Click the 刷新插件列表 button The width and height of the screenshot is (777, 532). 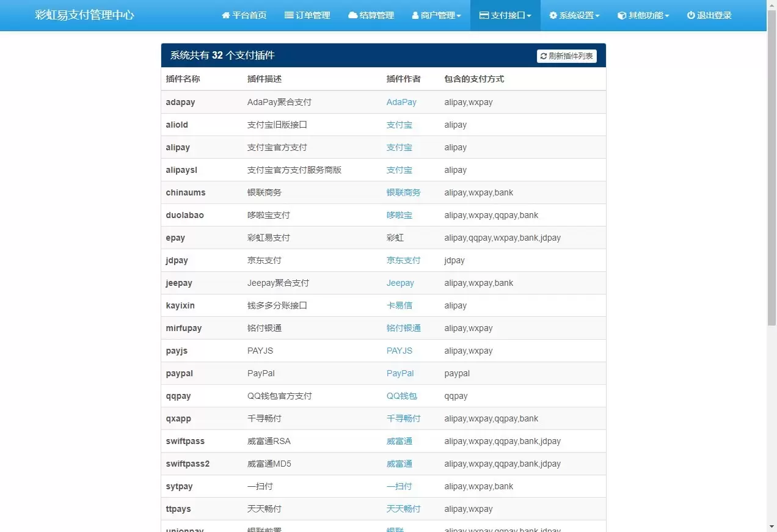coord(567,56)
